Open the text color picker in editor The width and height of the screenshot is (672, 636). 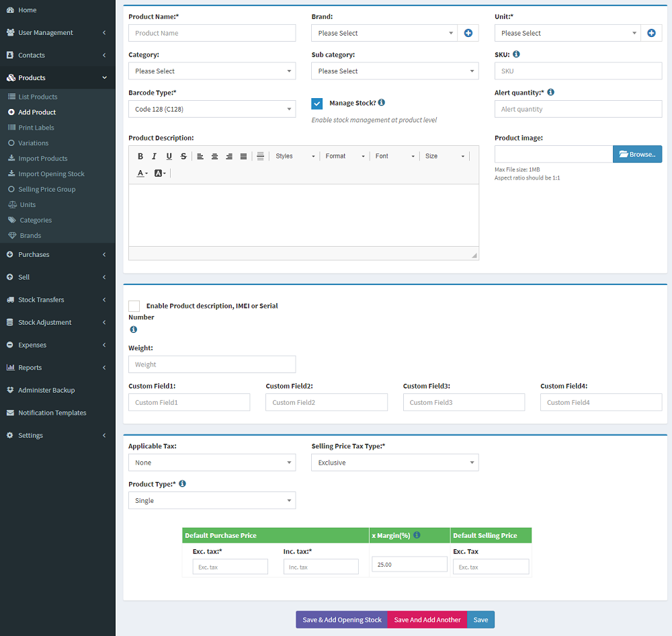(x=142, y=173)
